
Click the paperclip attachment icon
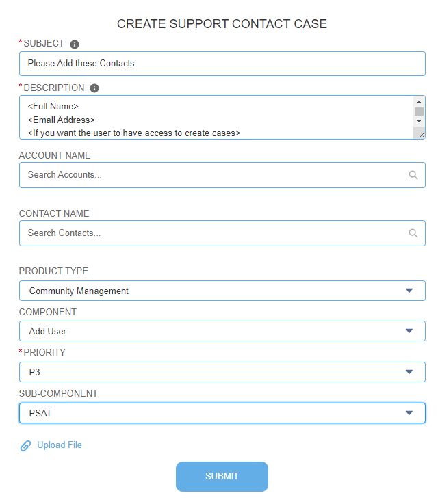pyautogui.click(x=26, y=446)
